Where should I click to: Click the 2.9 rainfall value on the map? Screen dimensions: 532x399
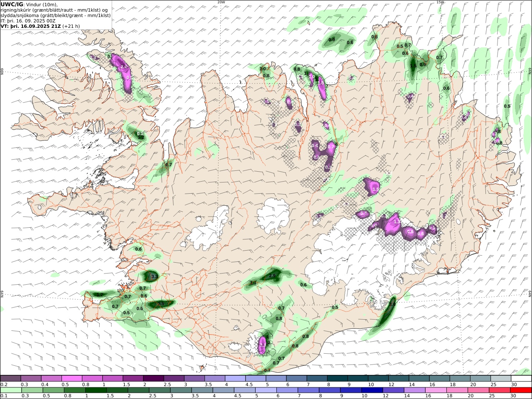click(273, 276)
